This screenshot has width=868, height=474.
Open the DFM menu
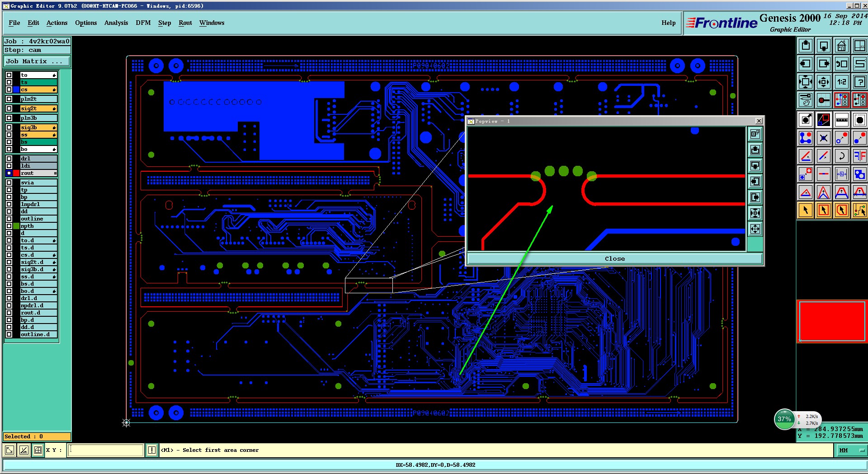coord(143,23)
